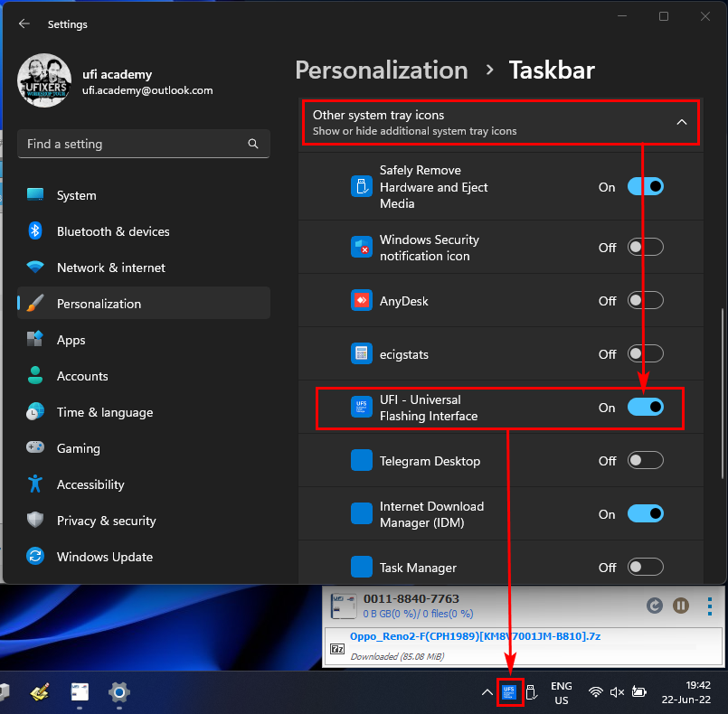728x714 pixels.
Task: Turn off Safely Remove Hardware tray icon toggle
Action: (x=646, y=186)
